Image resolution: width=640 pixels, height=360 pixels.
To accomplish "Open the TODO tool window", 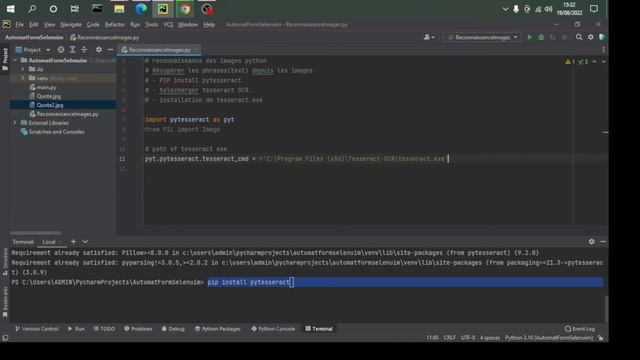I will click(x=104, y=329).
